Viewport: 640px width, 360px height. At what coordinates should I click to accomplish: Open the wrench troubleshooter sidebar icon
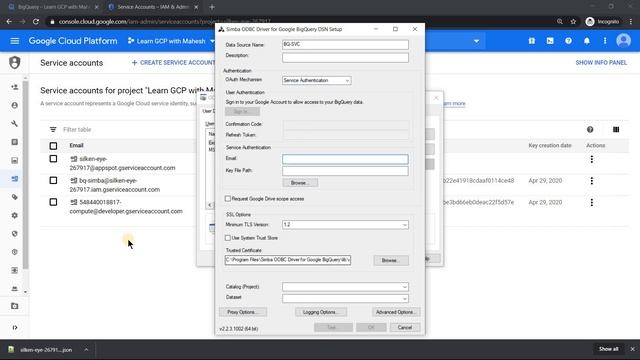click(15, 124)
